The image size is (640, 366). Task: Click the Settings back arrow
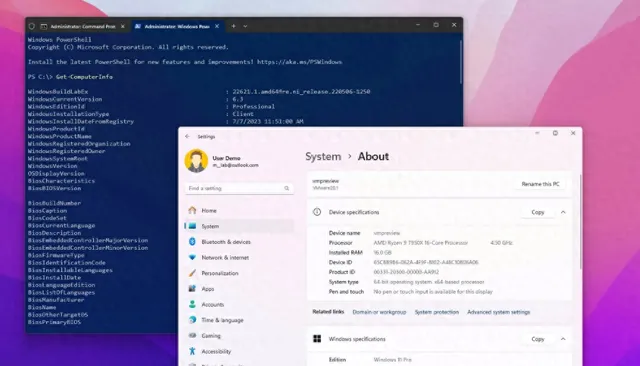187,136
